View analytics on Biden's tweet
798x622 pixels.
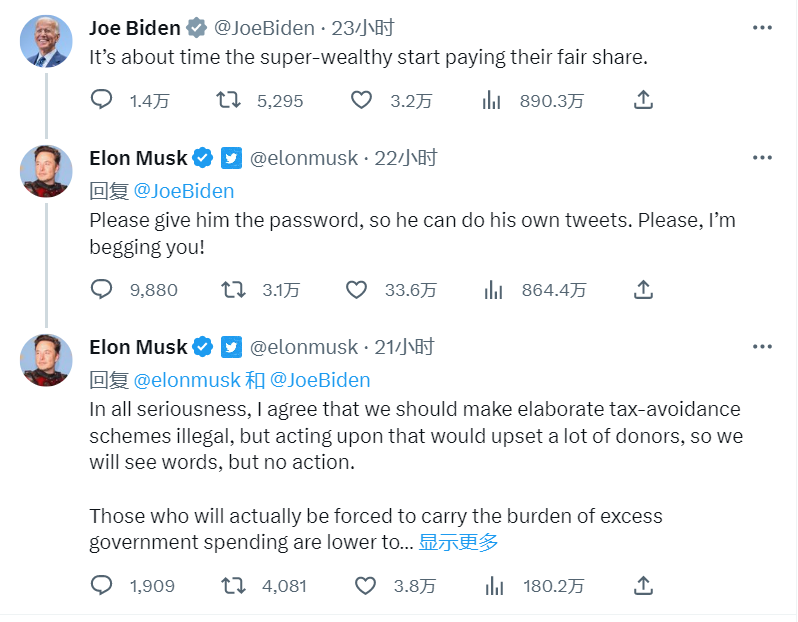tap(492, 100)
